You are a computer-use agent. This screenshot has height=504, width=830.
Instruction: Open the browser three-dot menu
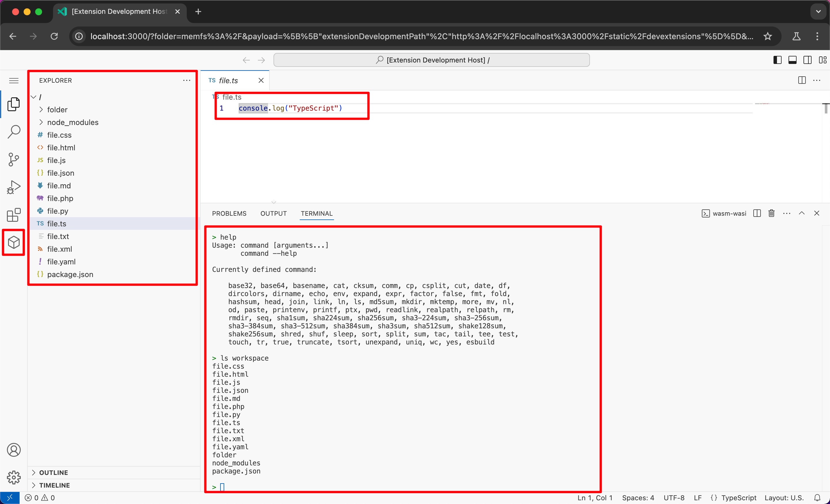pos(817,36)
